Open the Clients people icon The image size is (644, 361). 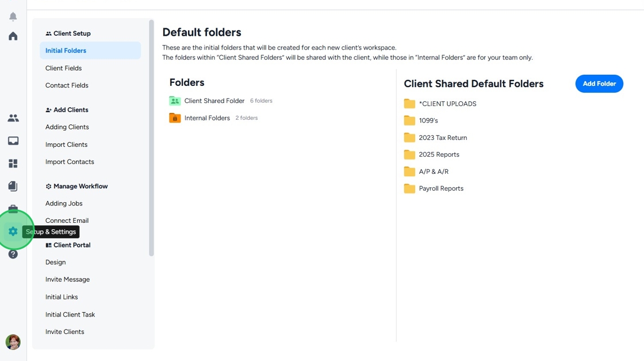(13, 118)
